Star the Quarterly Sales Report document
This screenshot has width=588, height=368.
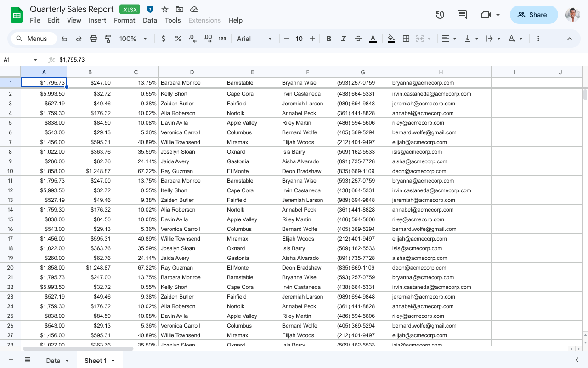coord(165,9)
